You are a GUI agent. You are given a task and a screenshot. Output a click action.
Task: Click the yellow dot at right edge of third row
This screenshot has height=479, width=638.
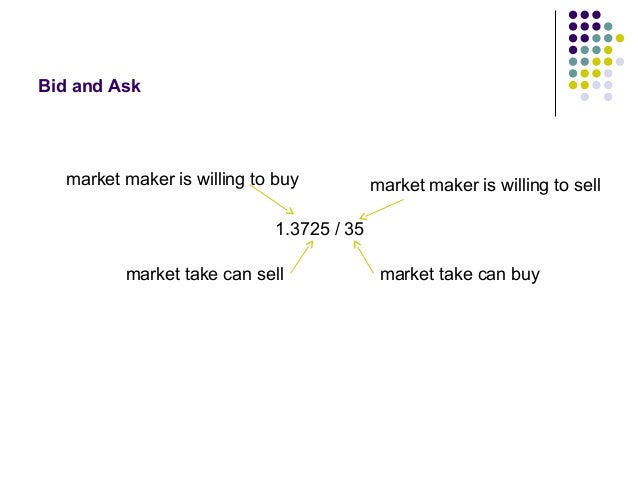(620, 38)
